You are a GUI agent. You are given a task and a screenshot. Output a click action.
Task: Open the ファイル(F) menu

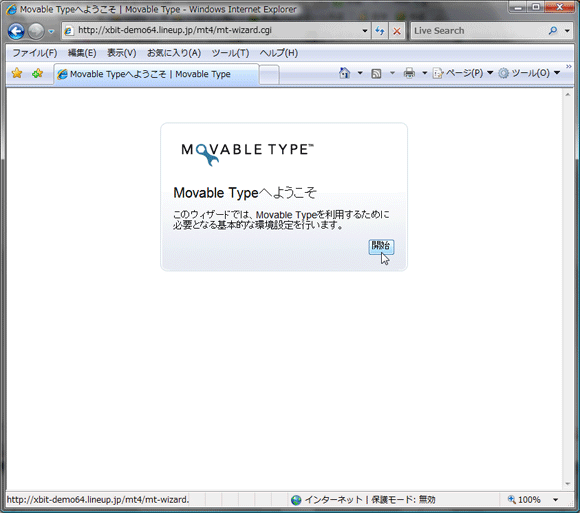[x=35, y=53]
